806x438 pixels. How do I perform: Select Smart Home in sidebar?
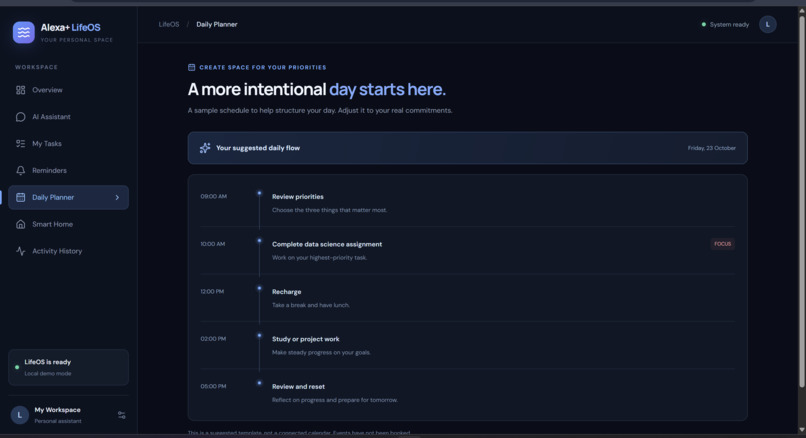pos(68,224)
